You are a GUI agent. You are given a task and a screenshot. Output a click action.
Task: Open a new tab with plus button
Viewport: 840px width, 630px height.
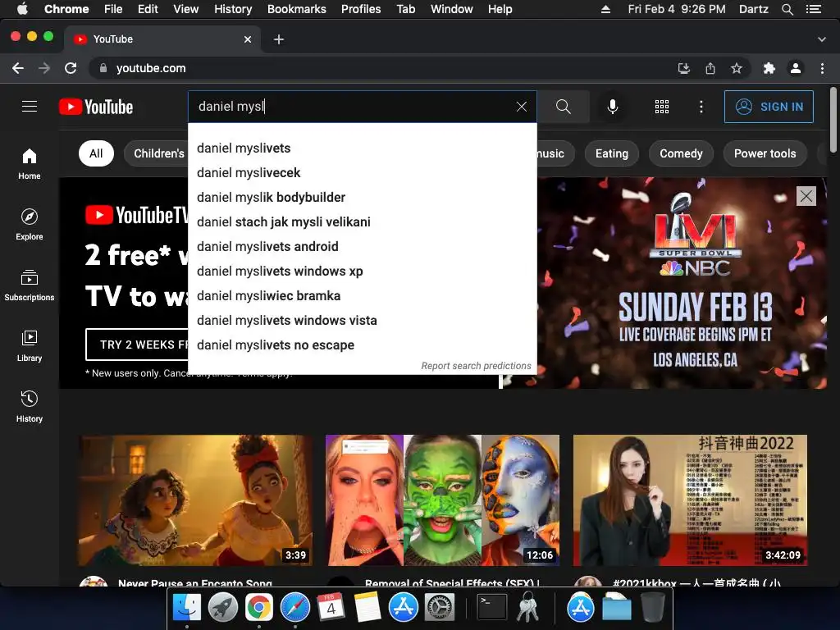279,39
